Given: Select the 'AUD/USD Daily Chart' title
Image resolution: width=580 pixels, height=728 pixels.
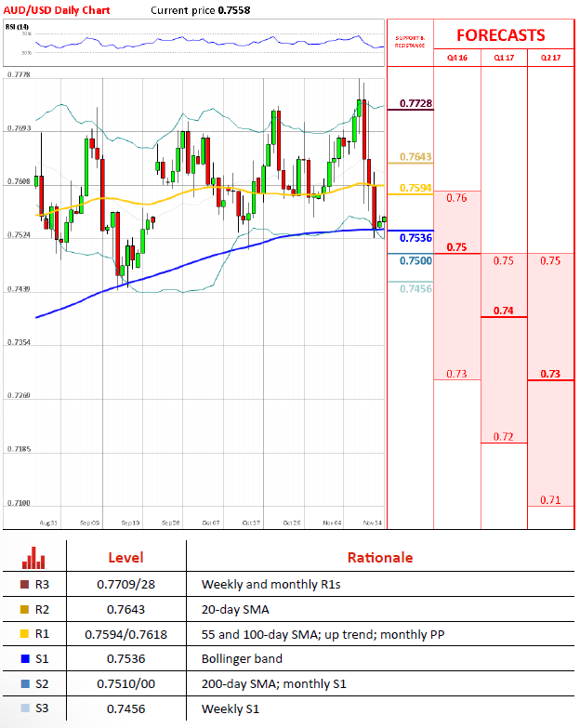Looking at the screenshot, I should point(57,10).
